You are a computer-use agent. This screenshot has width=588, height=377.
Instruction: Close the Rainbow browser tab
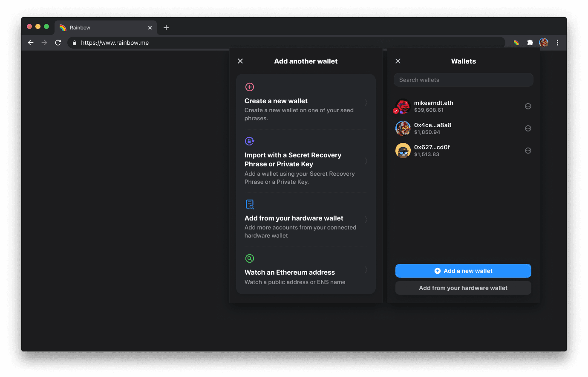tap(150, 28)
